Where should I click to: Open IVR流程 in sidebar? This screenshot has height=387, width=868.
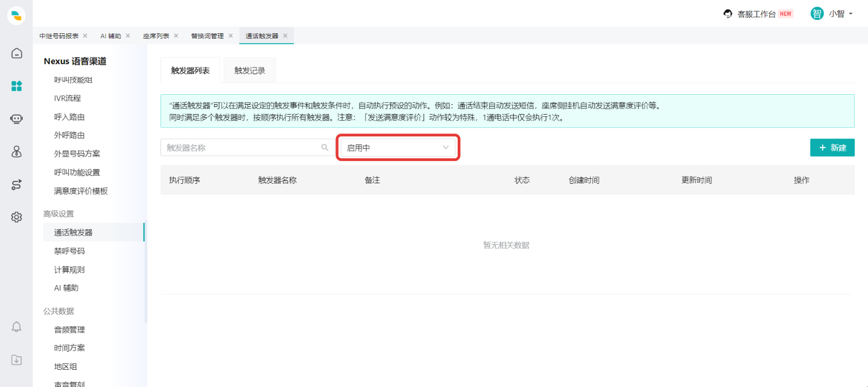coord(68,98)
